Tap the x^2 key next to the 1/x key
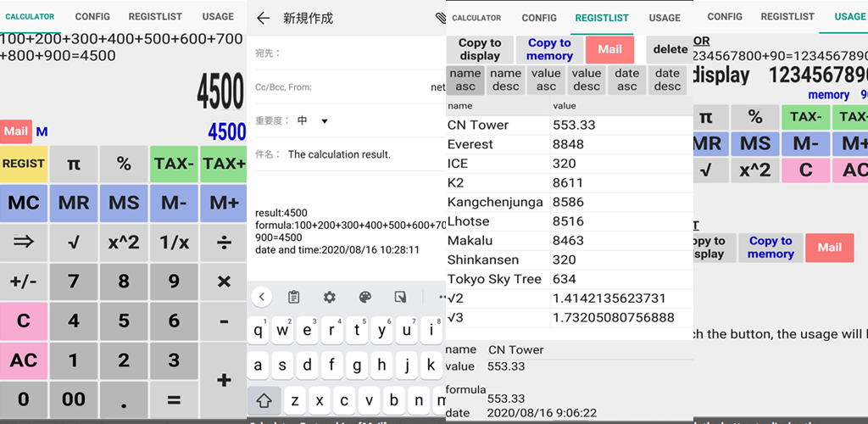 (x=124, y=242)
